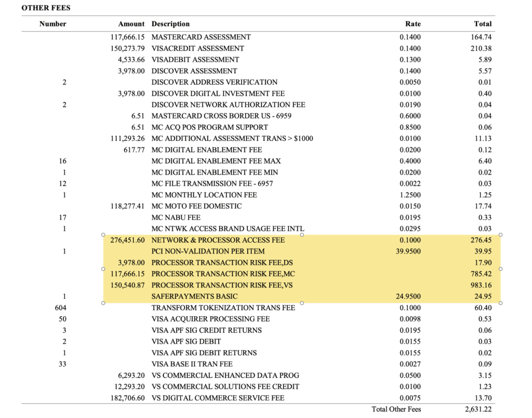This screenshot has height=418, width=532.
Task: Click the Number column header
Action: tap(53, 24)
